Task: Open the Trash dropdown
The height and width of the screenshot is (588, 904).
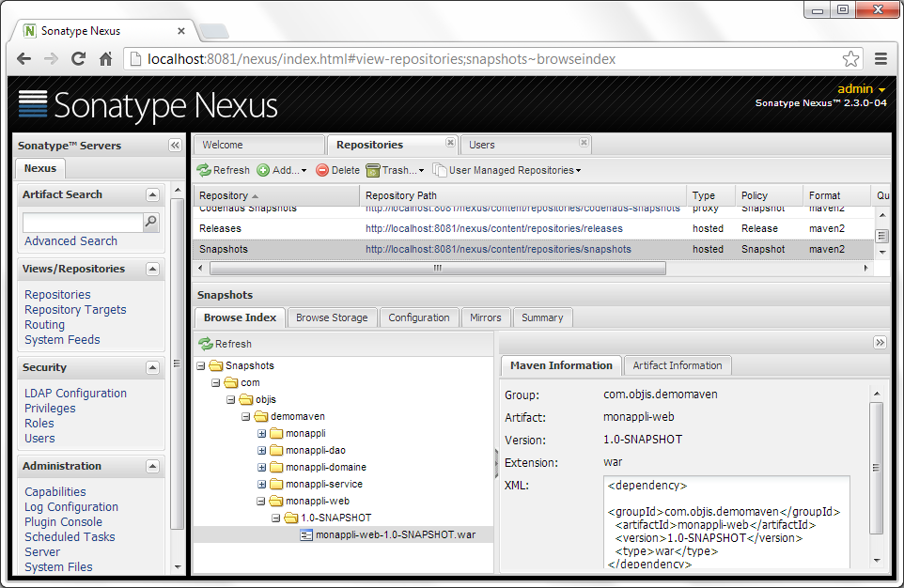Action: coord(396,170)
